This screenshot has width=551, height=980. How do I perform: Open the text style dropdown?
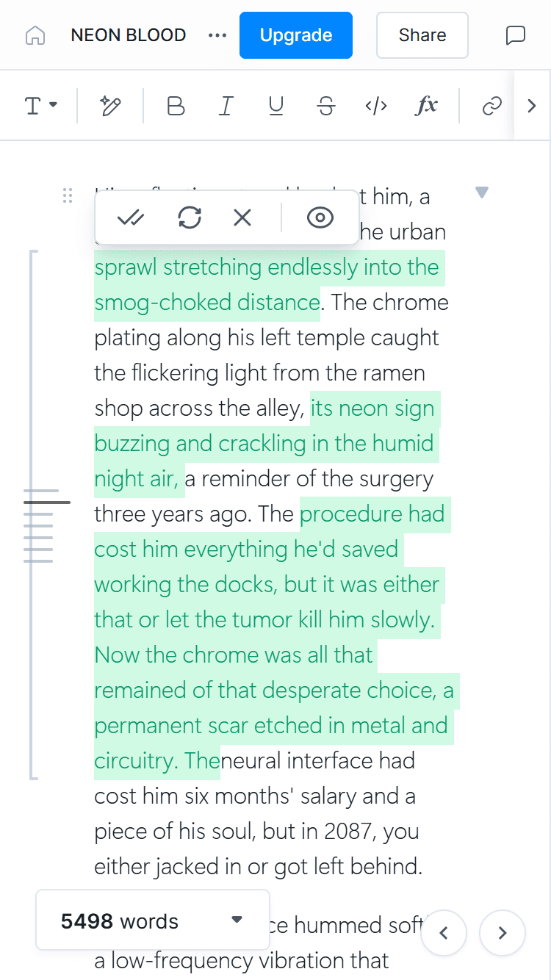[40, 107]
